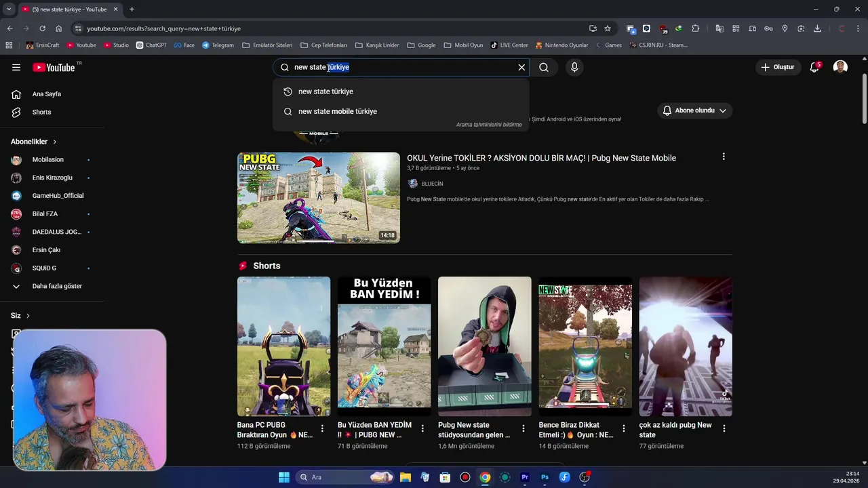
Task: Open the Bence Biraz Dikkat Etmeli short
Action: [585, 346]
